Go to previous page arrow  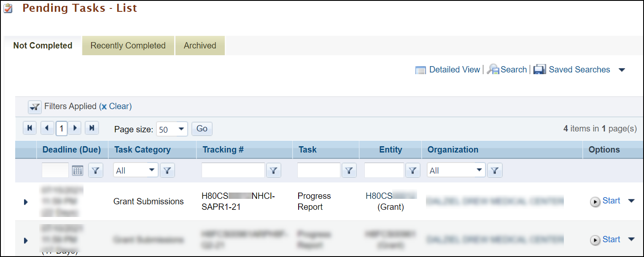tap(47, 128)
